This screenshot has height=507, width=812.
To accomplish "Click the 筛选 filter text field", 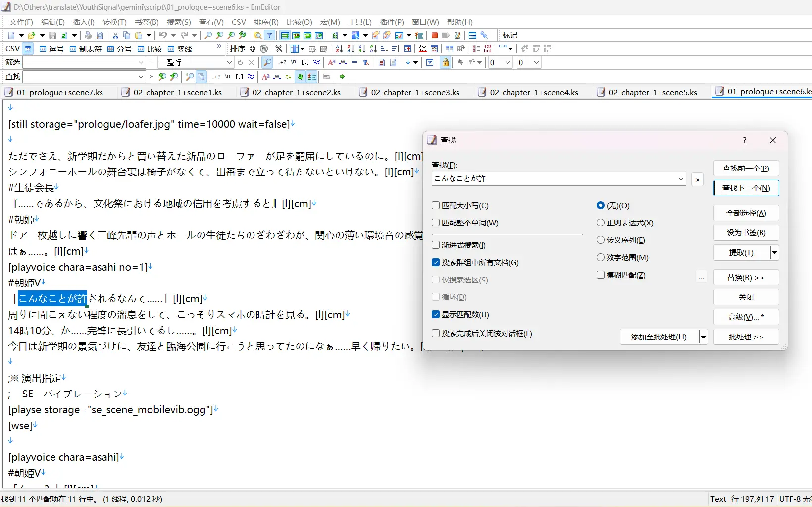I will (79, 62).
